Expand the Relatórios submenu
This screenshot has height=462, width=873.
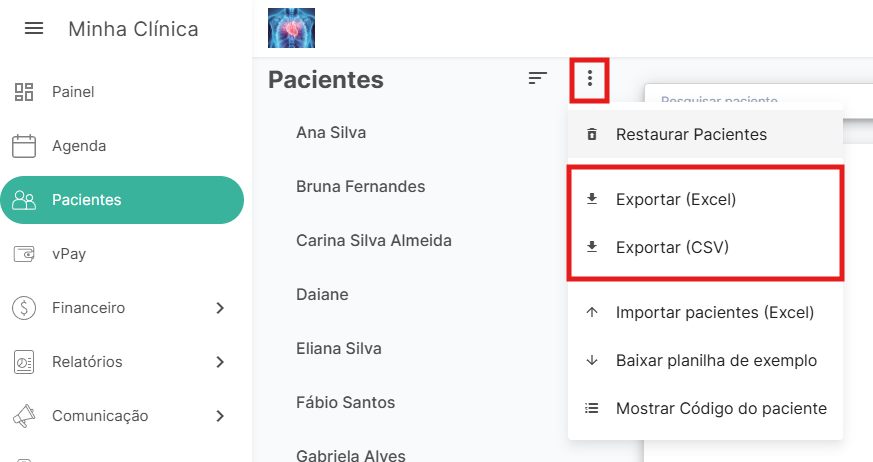220,362
